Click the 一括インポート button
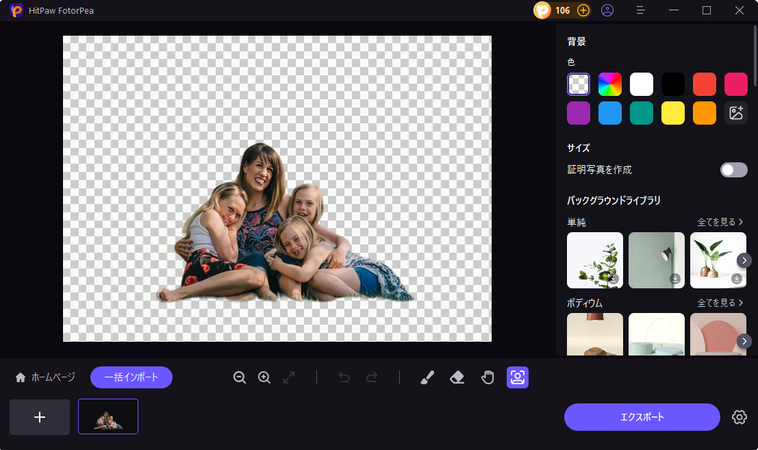 [x=131, y=377]
